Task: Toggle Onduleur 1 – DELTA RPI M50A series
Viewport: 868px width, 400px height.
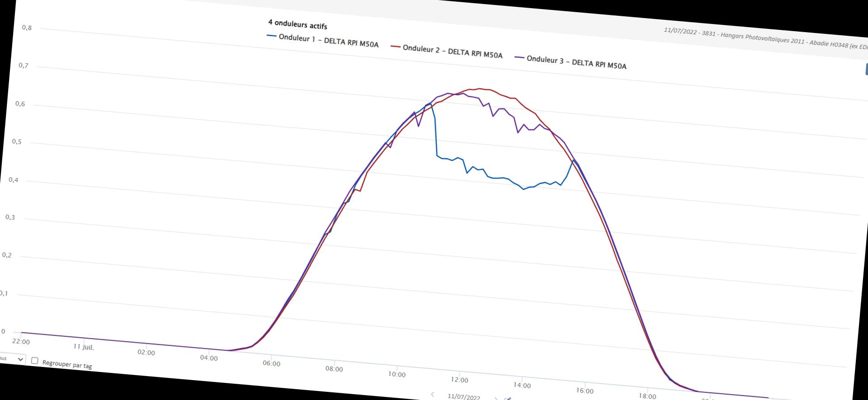Action: pos(323,40)
